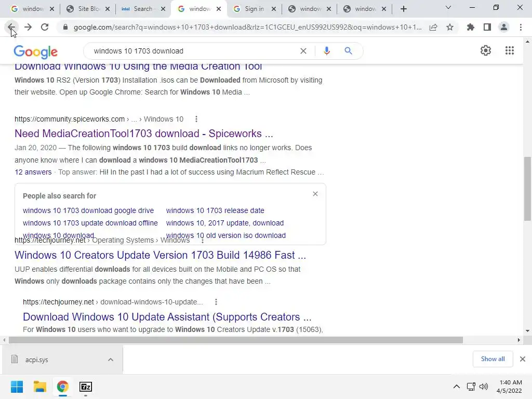
Task: Open the Windows Start menu
Action: pyautogui.click(x=17, y=387)
